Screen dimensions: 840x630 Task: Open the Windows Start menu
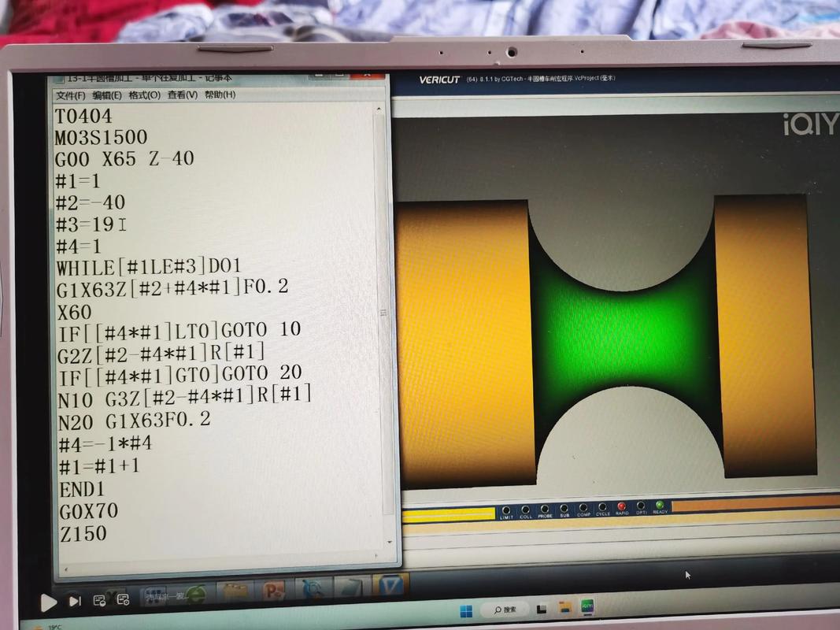(x=466, y=610)
